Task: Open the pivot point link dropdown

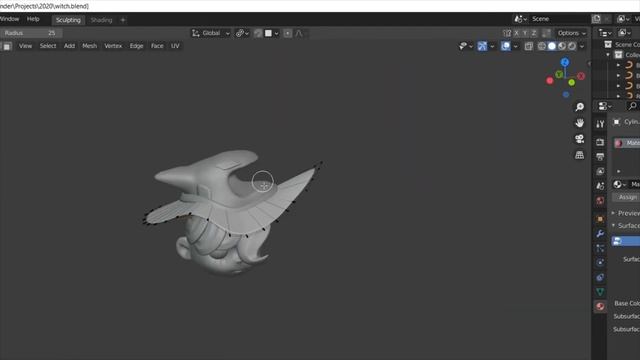Action: [242, 33]
